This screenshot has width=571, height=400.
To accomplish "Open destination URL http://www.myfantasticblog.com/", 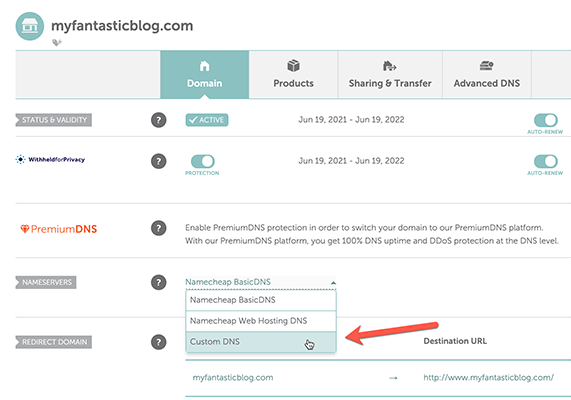I will tap(488, 377).
